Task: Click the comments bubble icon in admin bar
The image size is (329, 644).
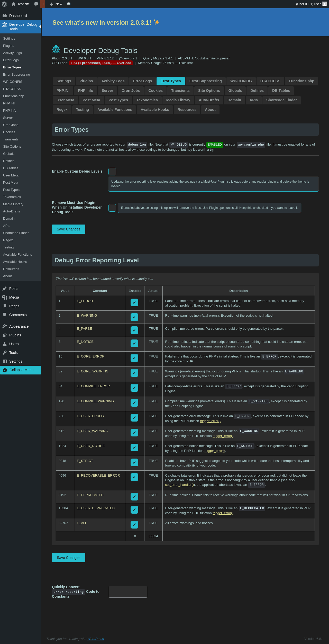Action: pyautogui.click(x=36, y=4)
